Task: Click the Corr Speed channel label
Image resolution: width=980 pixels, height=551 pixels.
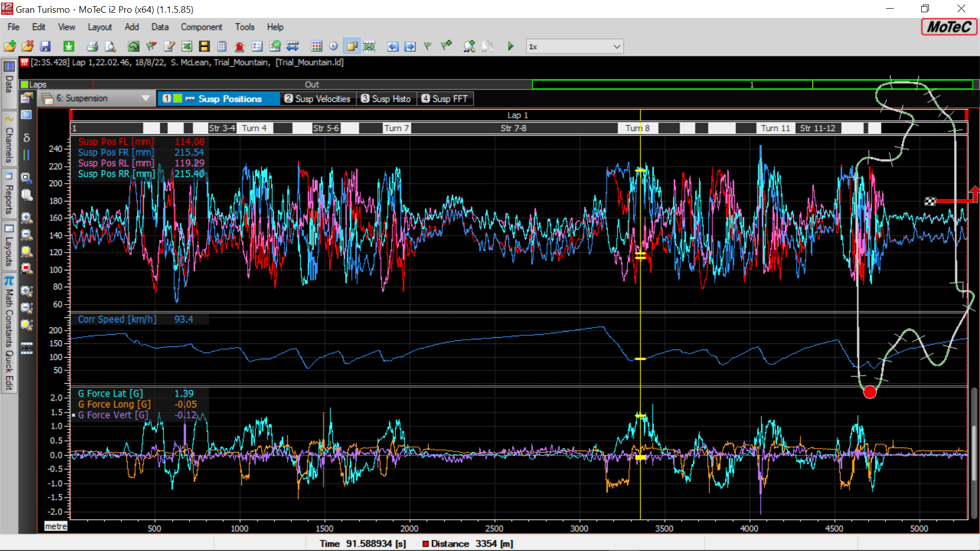Action: tap(117, 319)
